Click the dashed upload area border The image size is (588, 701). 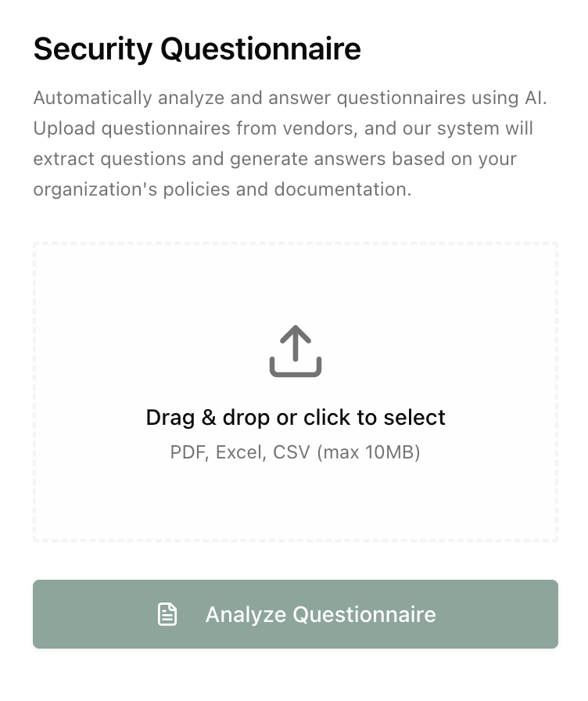(x=295, y=244)
